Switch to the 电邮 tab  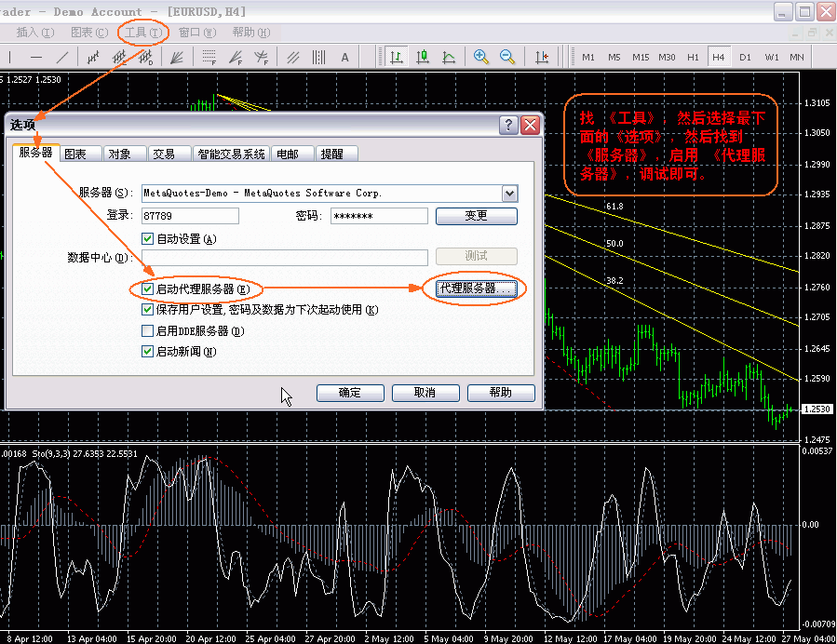tap(292, 154)
